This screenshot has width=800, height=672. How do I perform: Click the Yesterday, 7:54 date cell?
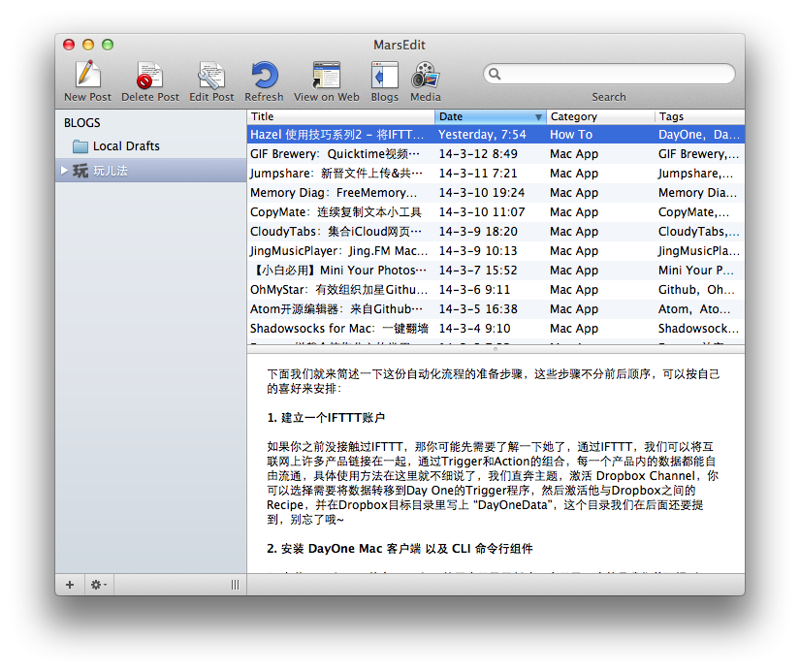(x=482, y=135)
